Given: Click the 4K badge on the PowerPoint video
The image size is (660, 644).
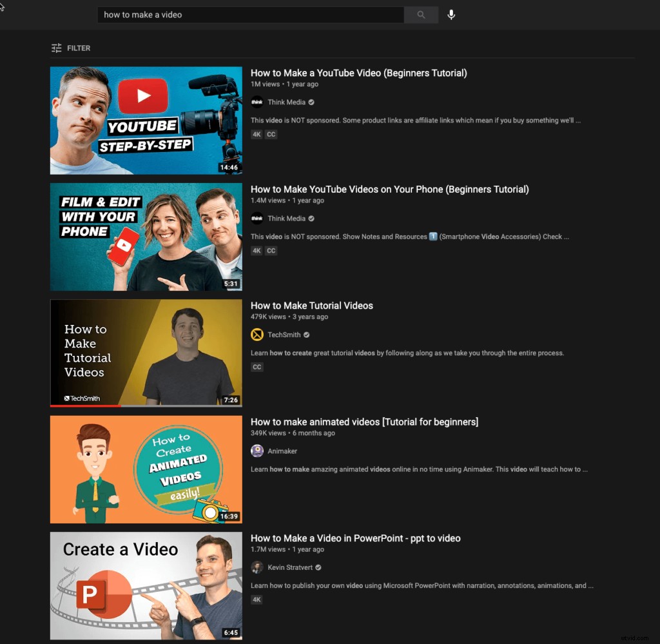Looking at the screenshot, I should (x=257, y=600).
